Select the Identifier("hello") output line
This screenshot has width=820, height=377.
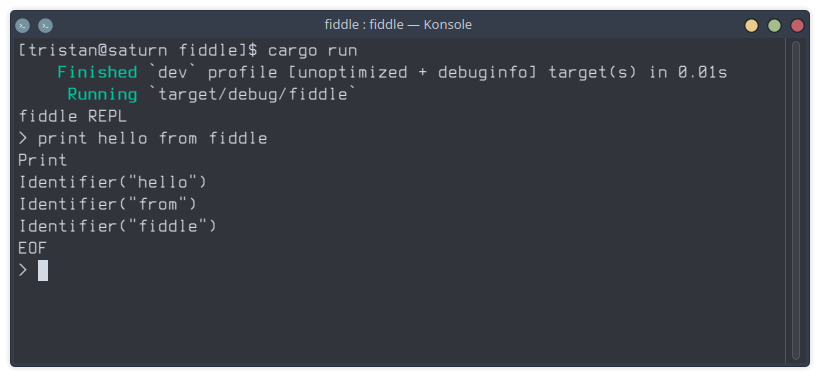(112, 182)
